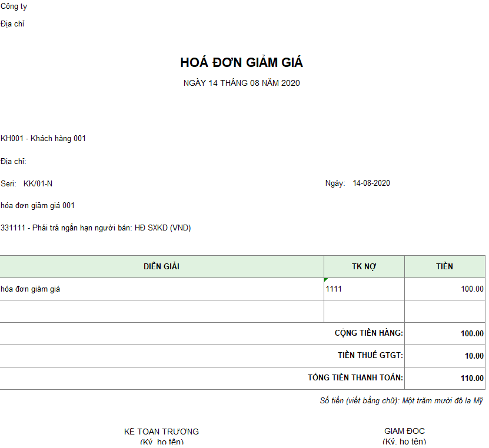This screenshot has height=448, width=489.
Task: Click the 'Ngày:' label
Action: coord(335,183)
